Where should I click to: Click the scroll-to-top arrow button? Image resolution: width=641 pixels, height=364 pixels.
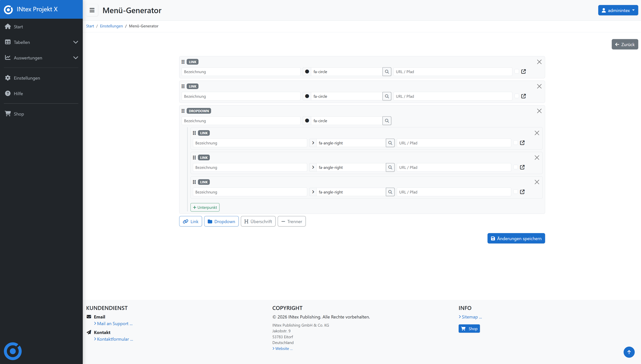[x=629, y=352]
